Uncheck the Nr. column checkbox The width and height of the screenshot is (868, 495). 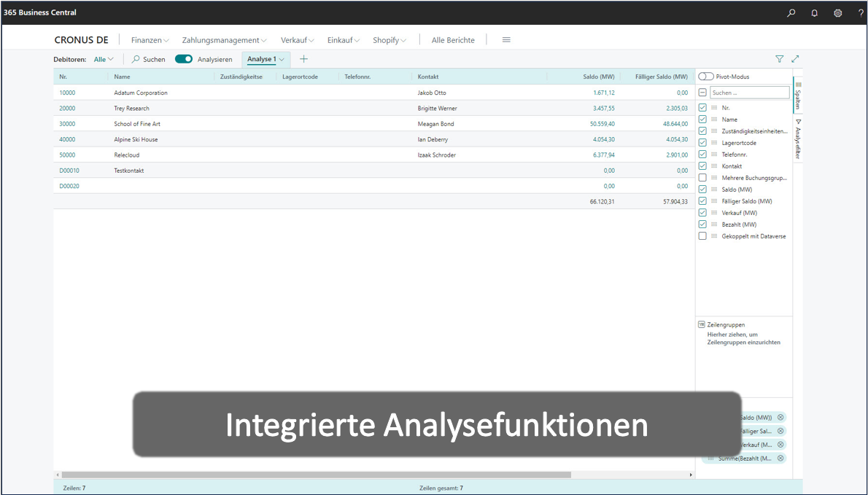coord(702,108)
